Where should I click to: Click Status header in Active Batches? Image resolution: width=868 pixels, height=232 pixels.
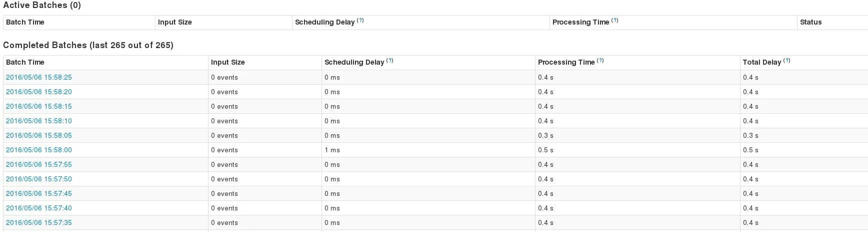coord(810,22)
